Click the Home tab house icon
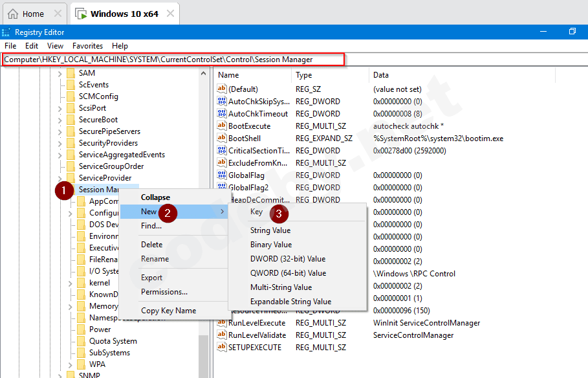 tap(14, 14)
